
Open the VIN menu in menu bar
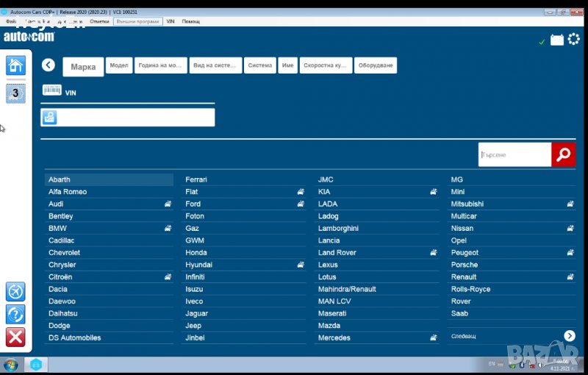click(171, 21)
